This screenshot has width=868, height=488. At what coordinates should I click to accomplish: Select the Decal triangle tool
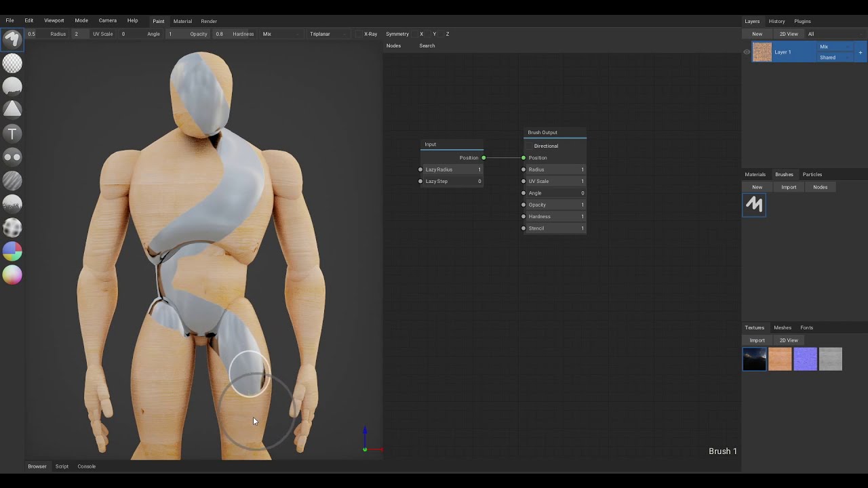click(x=12, y=110)
